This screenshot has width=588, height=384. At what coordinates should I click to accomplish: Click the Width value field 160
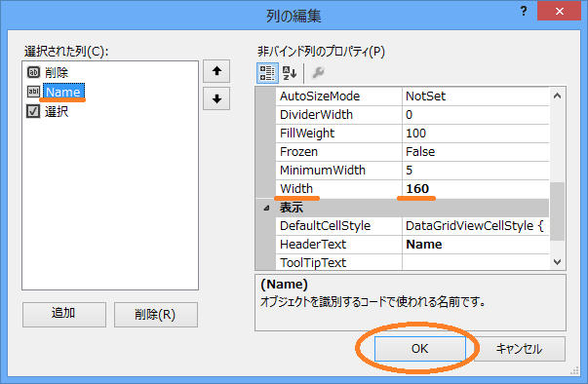pyautogui.click(x=475, y=189)
